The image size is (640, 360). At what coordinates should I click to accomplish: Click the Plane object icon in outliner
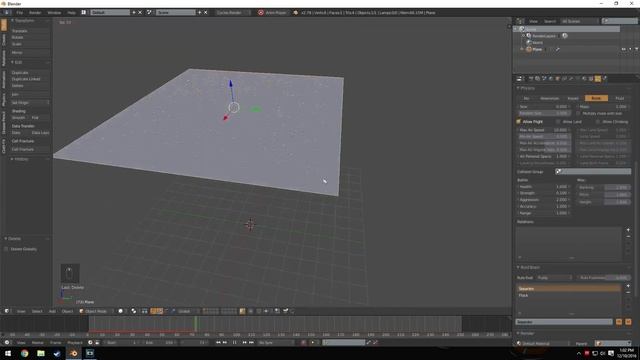click(x=529, y=49)
